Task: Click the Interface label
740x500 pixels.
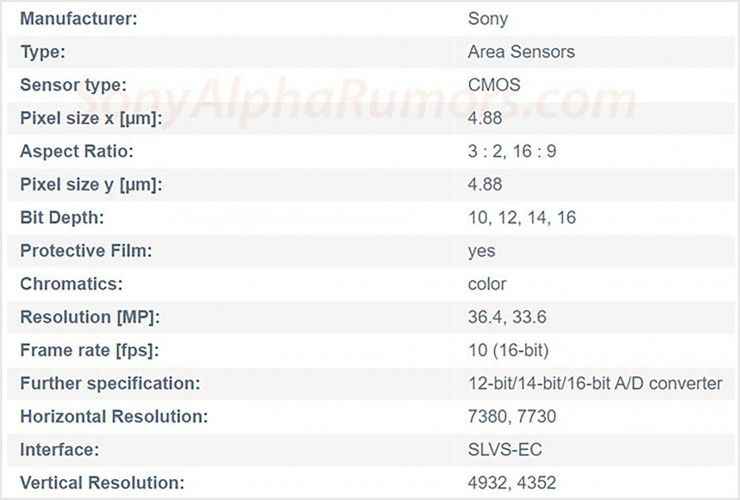Action: (x=59, y=450)
